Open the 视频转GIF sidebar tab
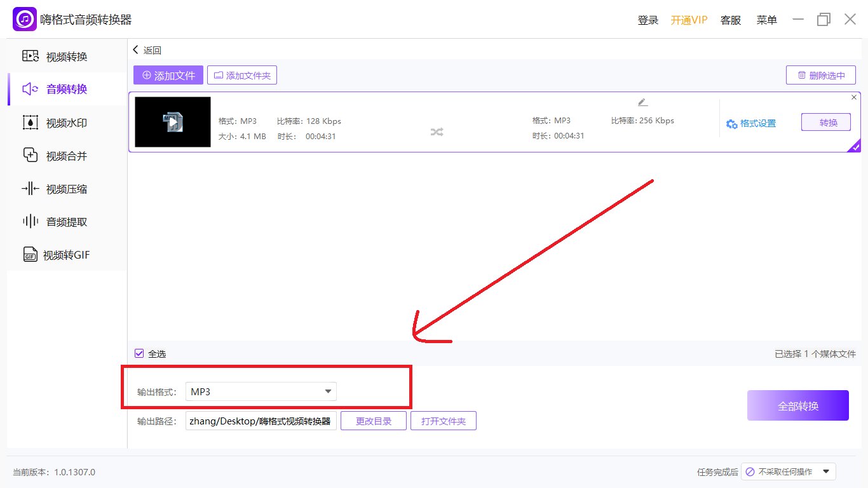 (x=66, y=255)
